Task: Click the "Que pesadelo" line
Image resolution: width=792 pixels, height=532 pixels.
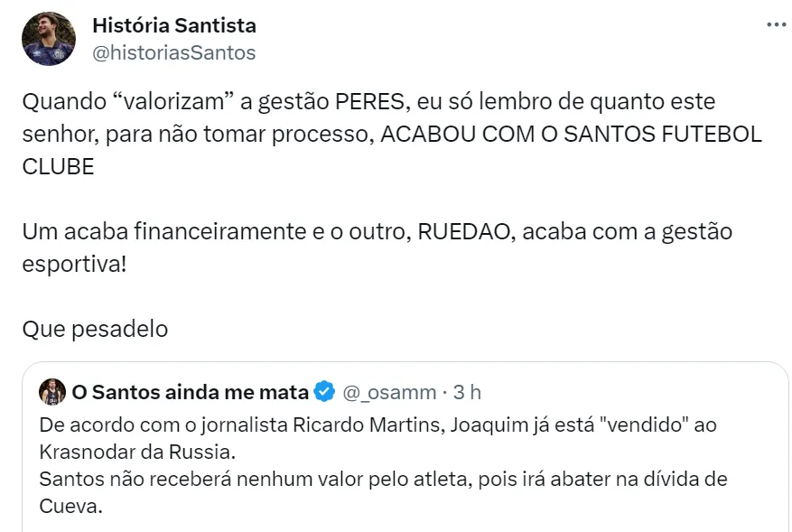Action: point(95,329)
